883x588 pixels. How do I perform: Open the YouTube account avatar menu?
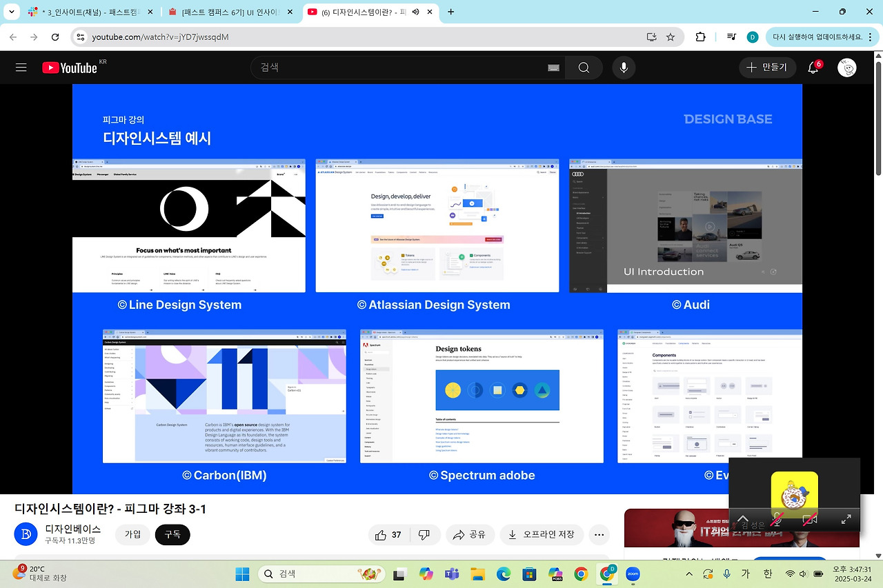tap(847, 68)
